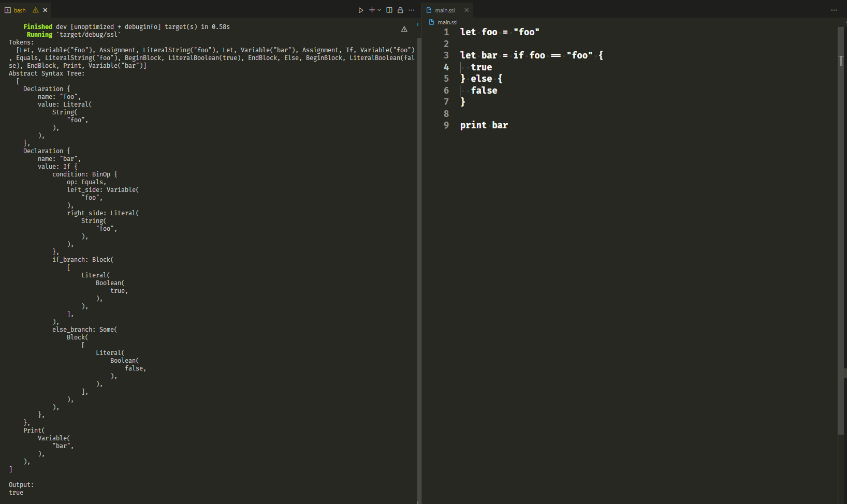847x504 pixels.
Task: Switch to the main.ssl editor tab
Action: pyautogui.click(x=444, y=10)
